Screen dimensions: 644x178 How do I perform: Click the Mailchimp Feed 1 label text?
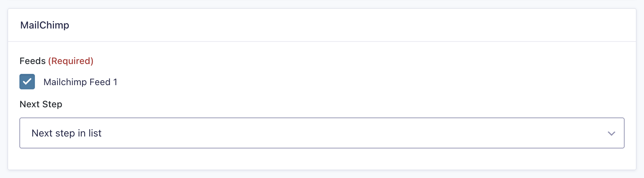(80, 82)
